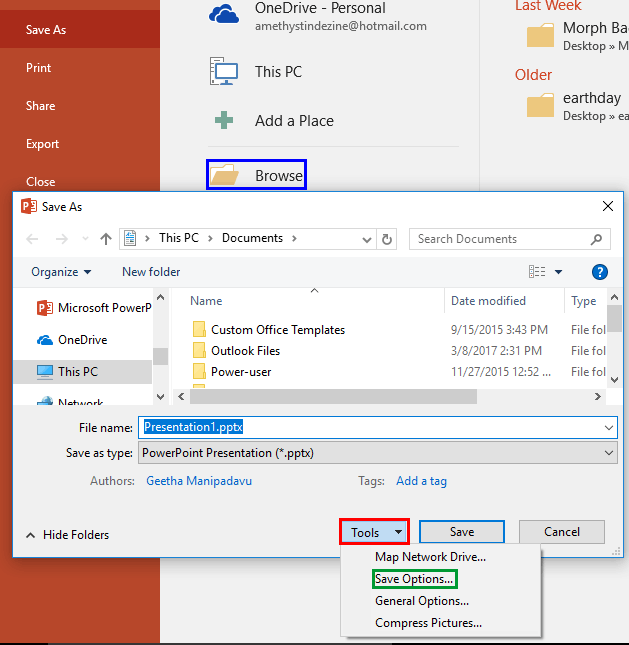This screenshot has height=645, width=629.
Task: Expand the Save as type dropdown
Action: pos(609,453)
